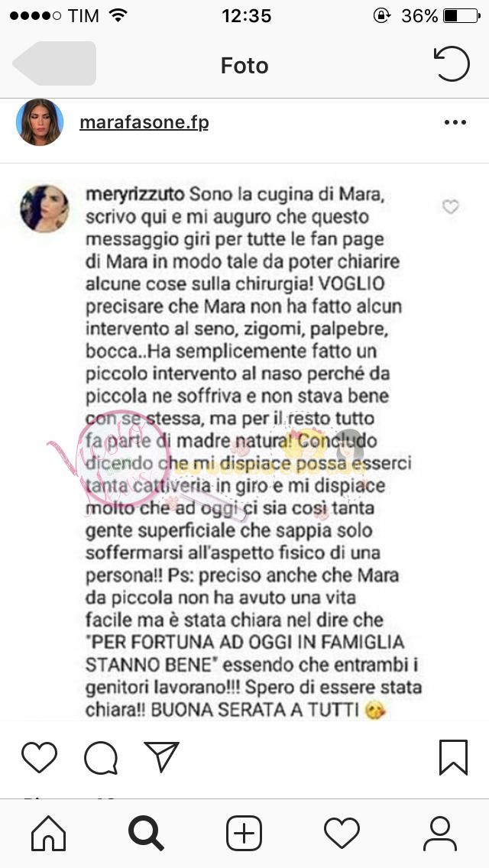Refresh the Foto page

click(452, 63)
